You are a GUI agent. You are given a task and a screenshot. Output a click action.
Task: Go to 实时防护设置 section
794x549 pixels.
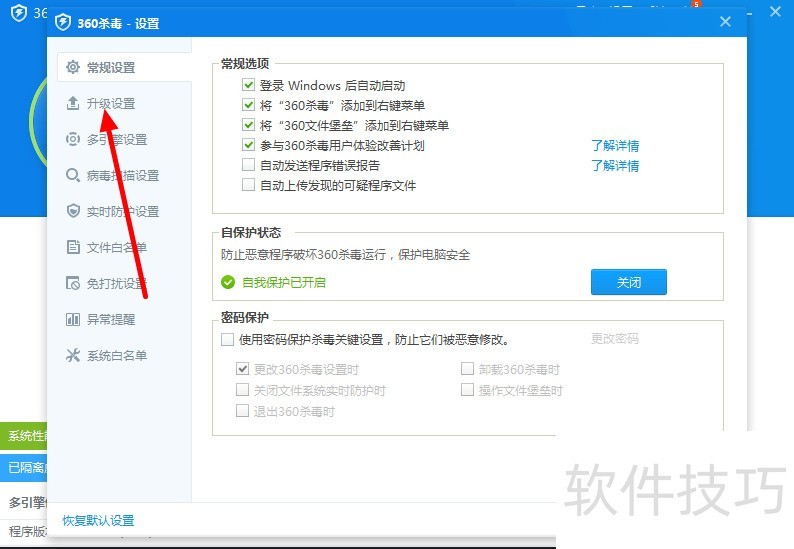(x=123, y=212)
